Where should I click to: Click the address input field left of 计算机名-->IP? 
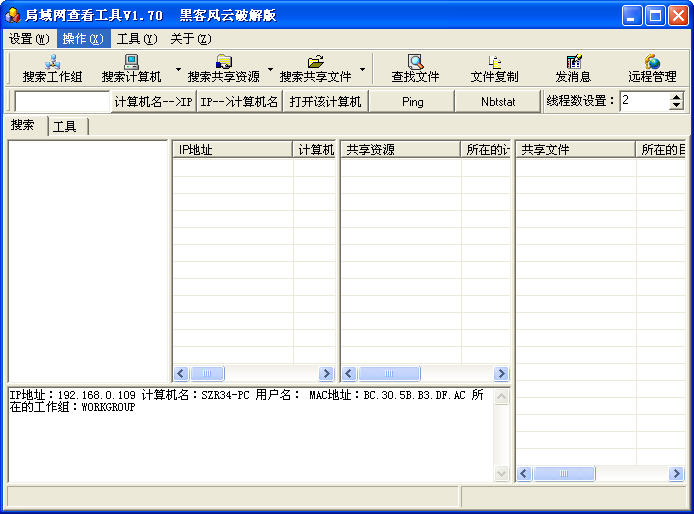point(61,101)
